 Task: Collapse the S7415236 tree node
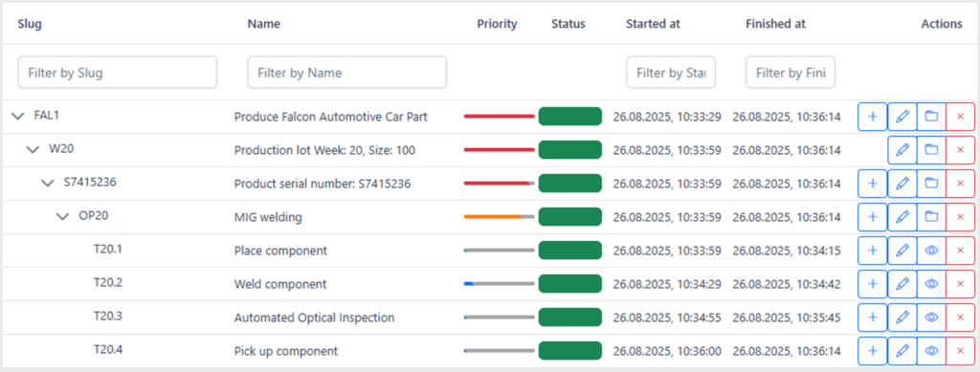[x=48, y=184]
